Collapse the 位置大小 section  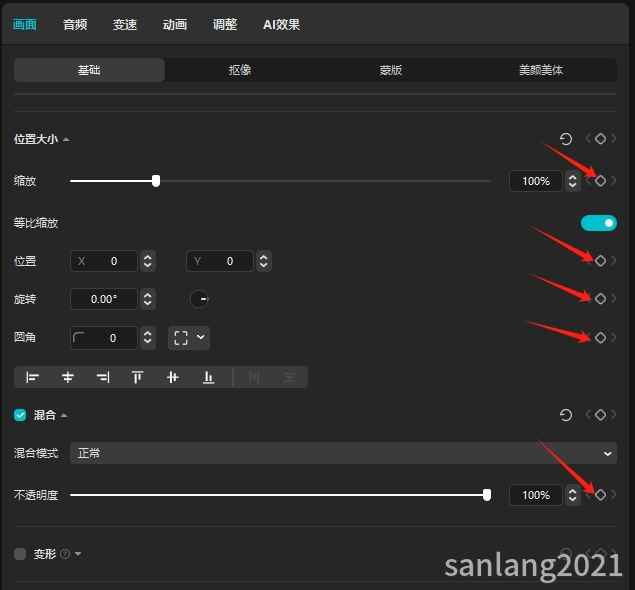click(x=66, y=139)
